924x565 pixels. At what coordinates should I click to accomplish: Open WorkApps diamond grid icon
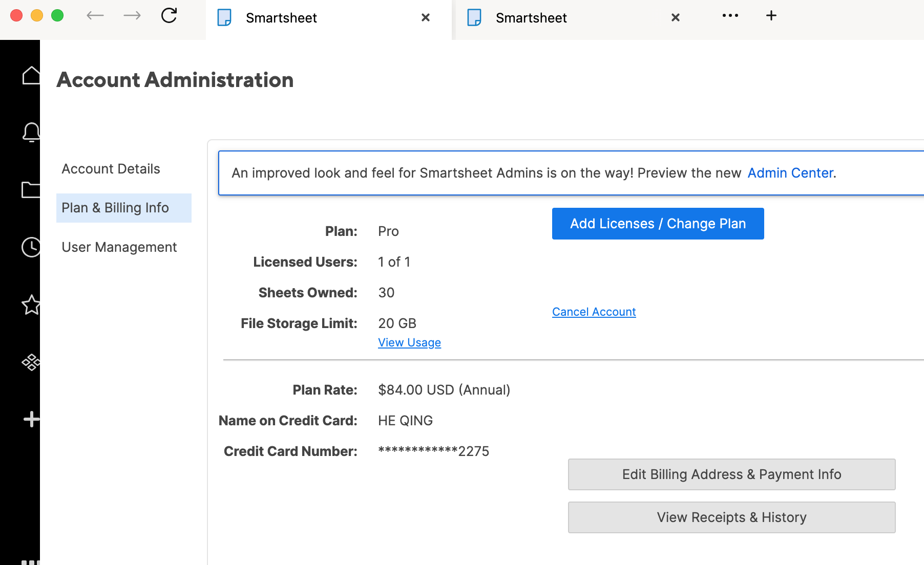click(x=31, y=362)
